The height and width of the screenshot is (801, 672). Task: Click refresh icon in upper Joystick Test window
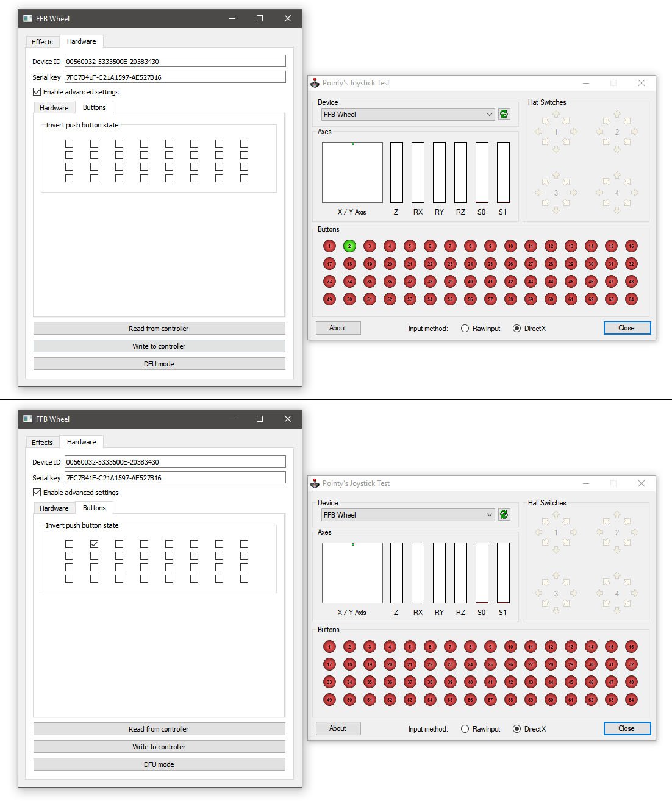pos(504,115)
